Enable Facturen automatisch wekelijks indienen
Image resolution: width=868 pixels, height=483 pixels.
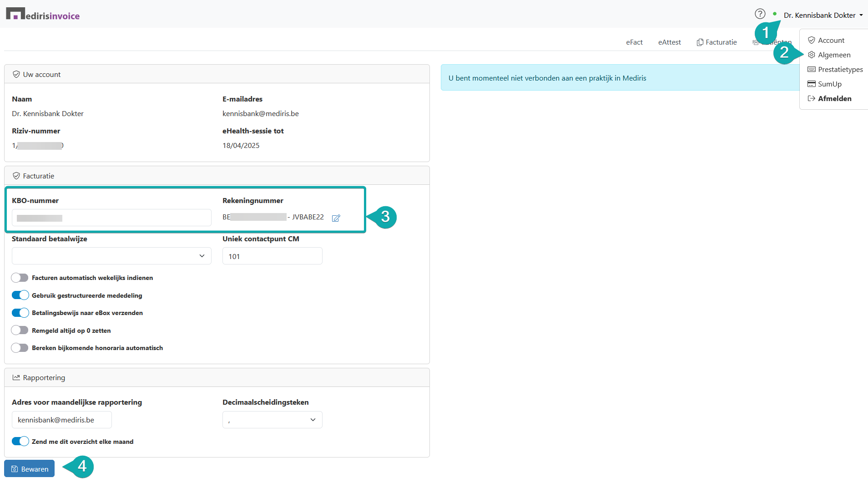20,278
